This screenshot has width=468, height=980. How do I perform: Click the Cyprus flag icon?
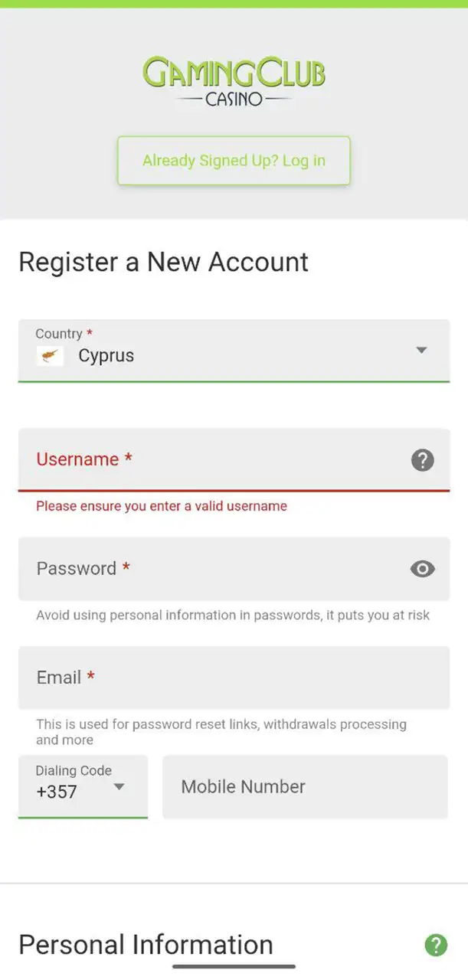click(51, 356)
